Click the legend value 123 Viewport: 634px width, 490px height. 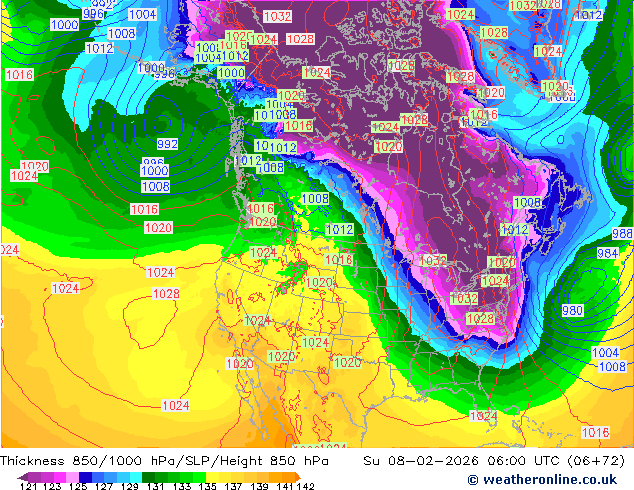point(52,486)
